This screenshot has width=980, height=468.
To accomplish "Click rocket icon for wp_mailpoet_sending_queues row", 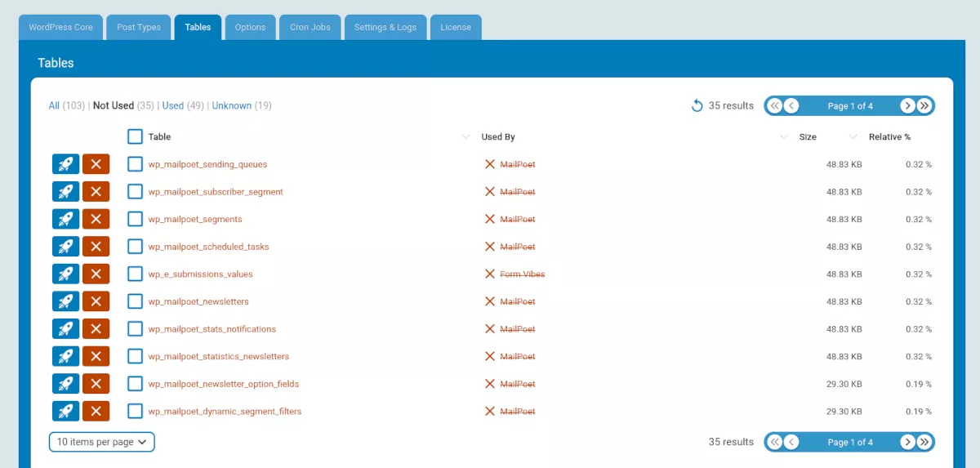I will tap(65, 164).
